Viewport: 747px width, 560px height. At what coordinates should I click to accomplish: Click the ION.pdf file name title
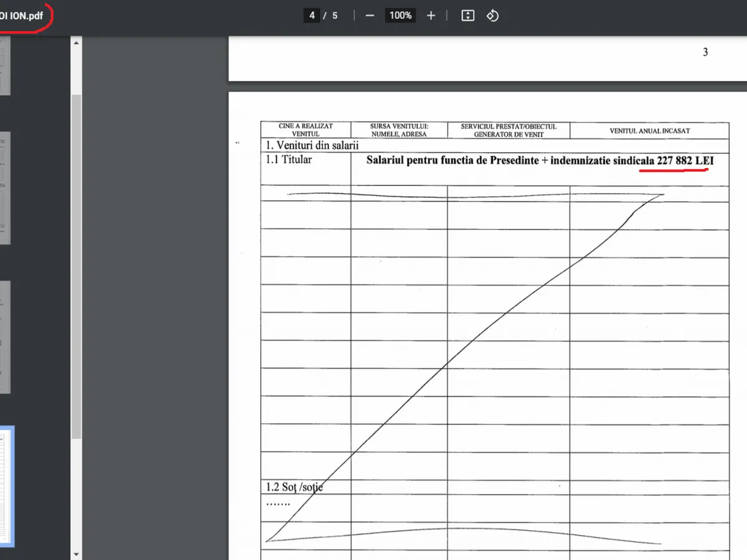click(x=22, y=16)
